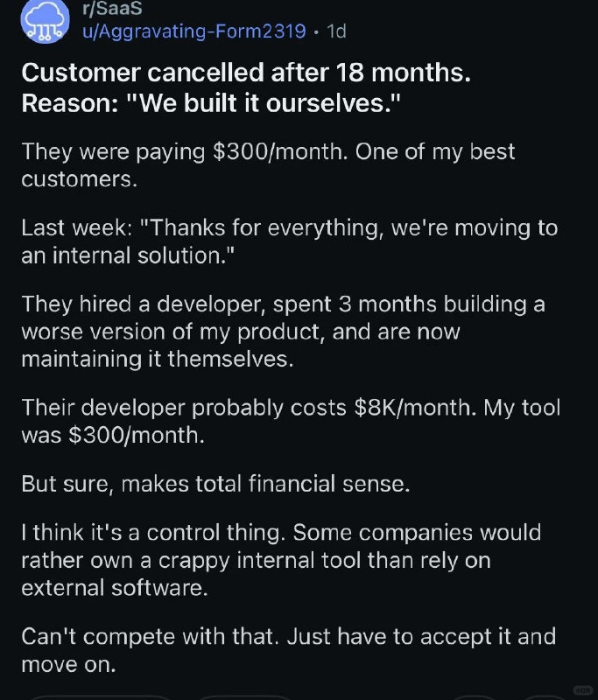The image size is (598, 700).
Task: Open the r/SaaS community avatar icon
Action: (x=46, y=21)
